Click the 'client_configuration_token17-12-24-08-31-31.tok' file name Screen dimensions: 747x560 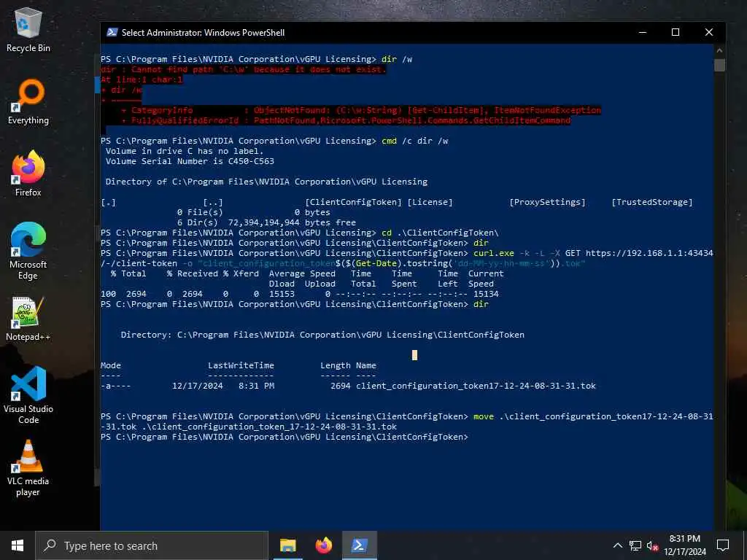coord(476,386)
